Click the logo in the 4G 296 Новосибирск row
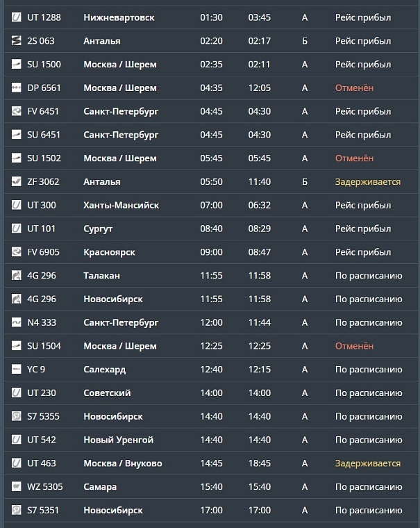Viewport: 420px width, 528px height. tap(16, 299)
